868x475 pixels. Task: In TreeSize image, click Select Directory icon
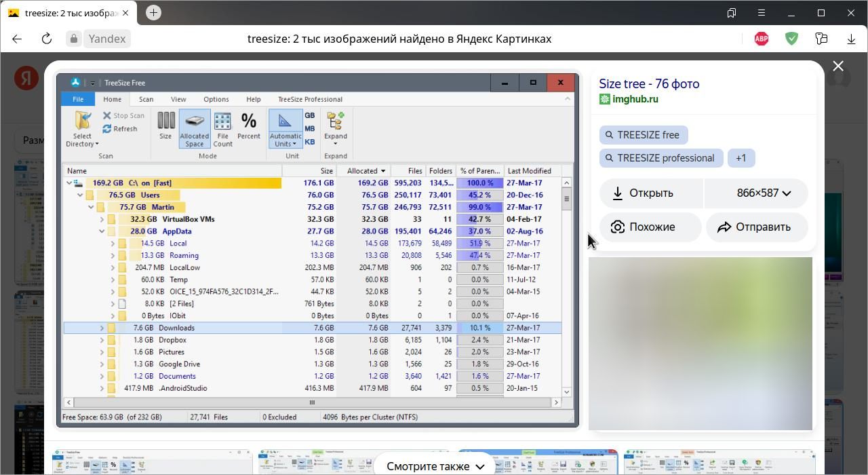coord(83,129)
